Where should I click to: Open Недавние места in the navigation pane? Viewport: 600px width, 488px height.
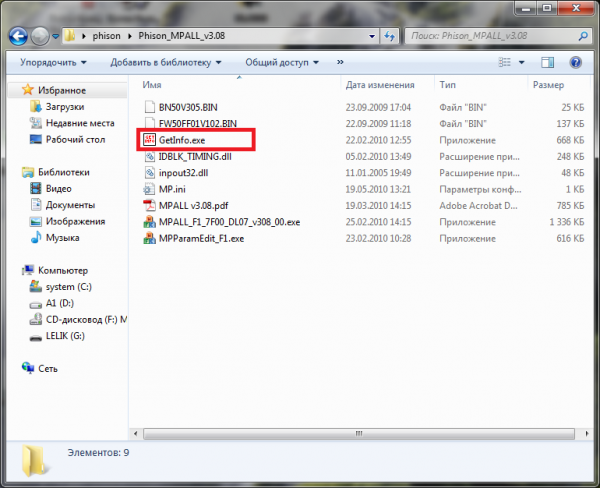[x=80, y=123]
